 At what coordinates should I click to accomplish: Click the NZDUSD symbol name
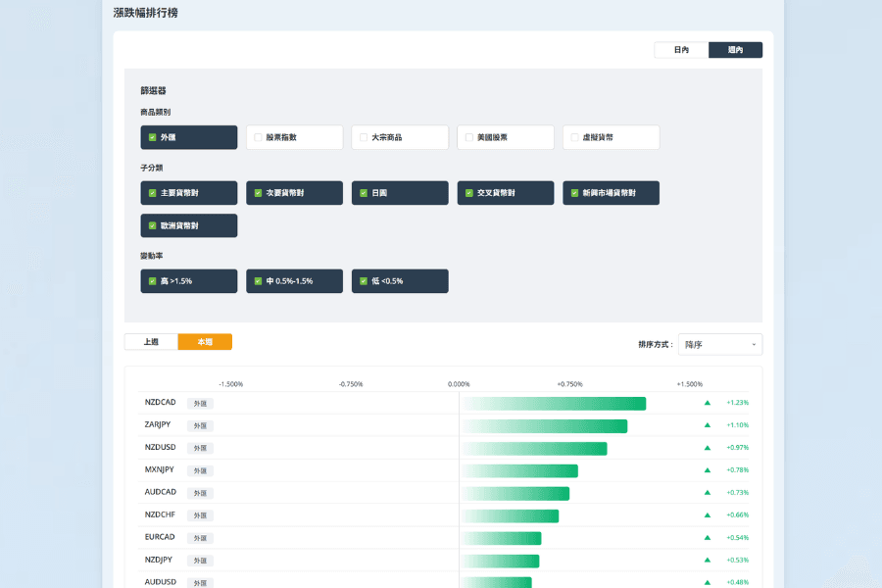(161, 447)
